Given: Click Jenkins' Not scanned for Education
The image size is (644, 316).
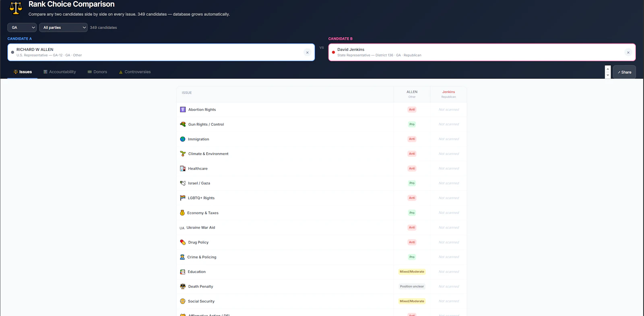Looking at the screenshot, I should click(449, 272).
